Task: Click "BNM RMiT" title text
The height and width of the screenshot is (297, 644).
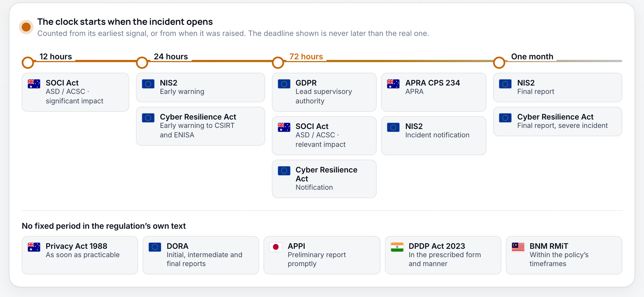Action: pos(549,246)
